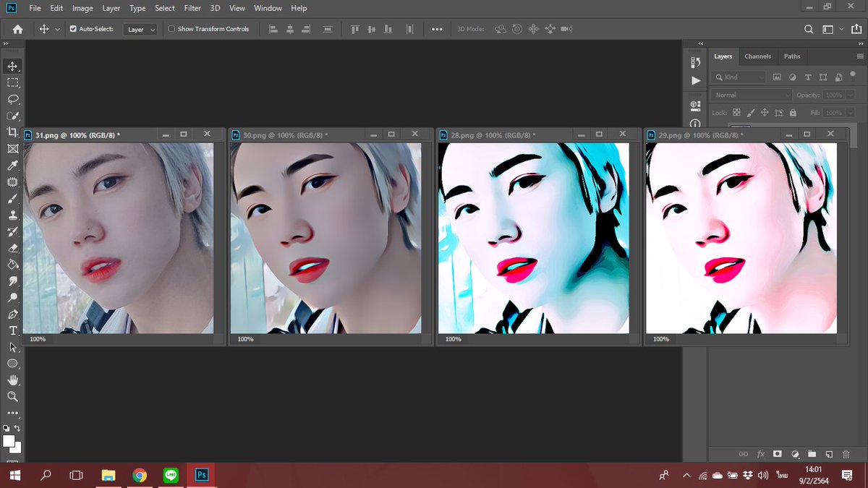The image size is (868, 488).
Task: Select the Lasso tool
Action: tap(12, 99)
